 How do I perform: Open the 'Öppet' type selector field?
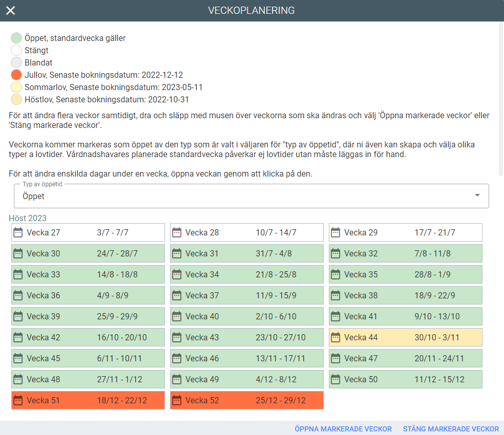click(246, 196)
